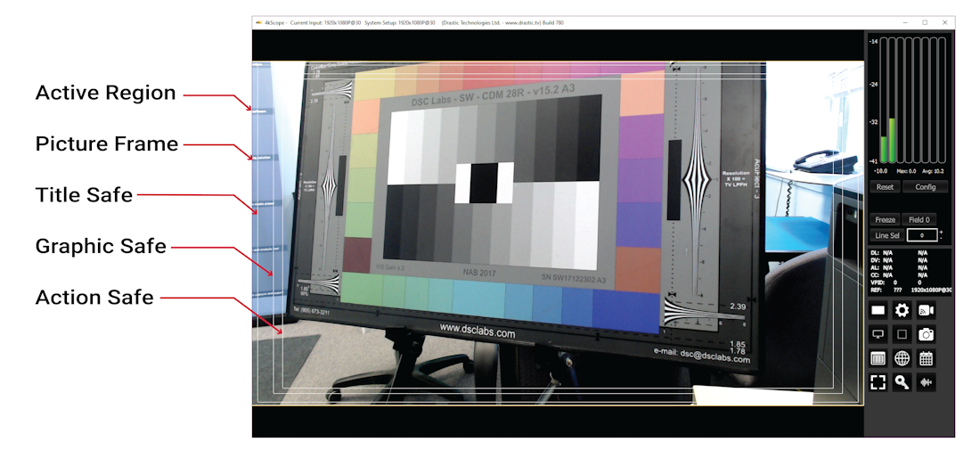This screenshot has width=980, height=458.
Task: Click the white rectangle display icon
Action: pyautogui.click(x=878, y=310)
